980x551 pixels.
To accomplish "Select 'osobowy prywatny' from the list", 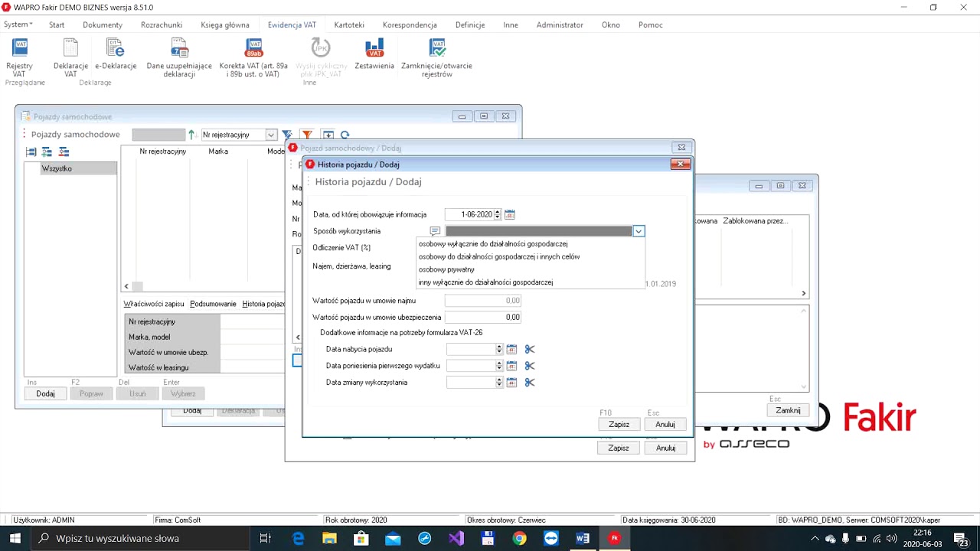I will pyautogui.click(x=531, y=269).
